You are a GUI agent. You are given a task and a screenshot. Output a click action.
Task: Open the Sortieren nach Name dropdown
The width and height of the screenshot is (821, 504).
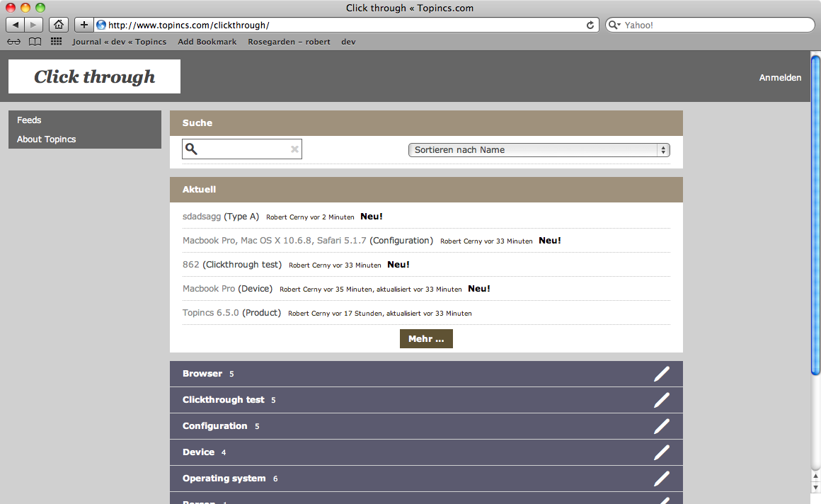click(539, 150)
